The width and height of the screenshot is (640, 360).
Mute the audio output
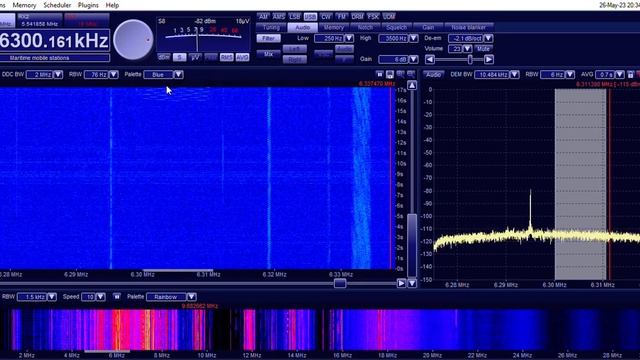click(x=483, y=49)
